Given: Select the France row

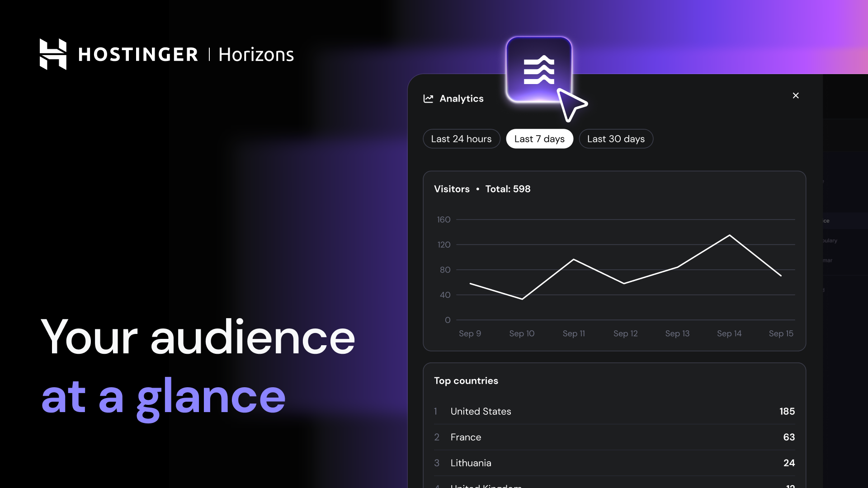Looking at the screenshot, I should tap(614, 437).
